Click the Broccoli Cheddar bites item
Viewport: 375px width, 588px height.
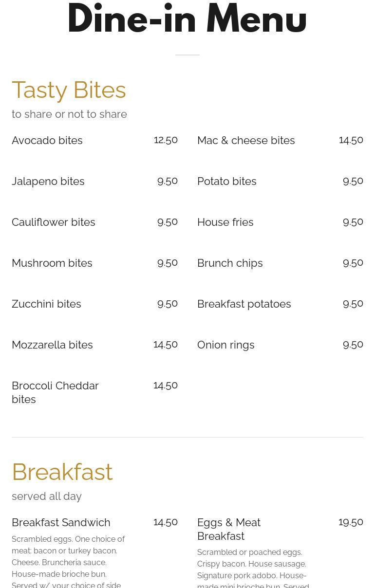tap(55, 392)
